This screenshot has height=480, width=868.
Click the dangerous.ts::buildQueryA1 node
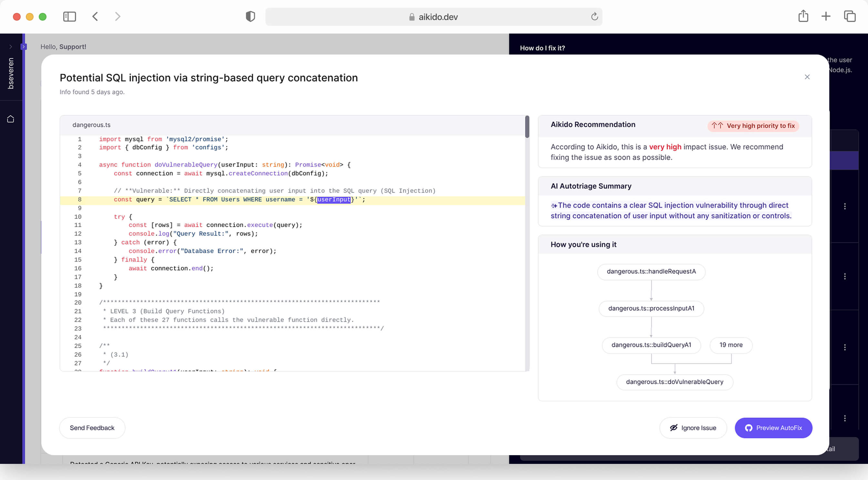coord(651,345)
